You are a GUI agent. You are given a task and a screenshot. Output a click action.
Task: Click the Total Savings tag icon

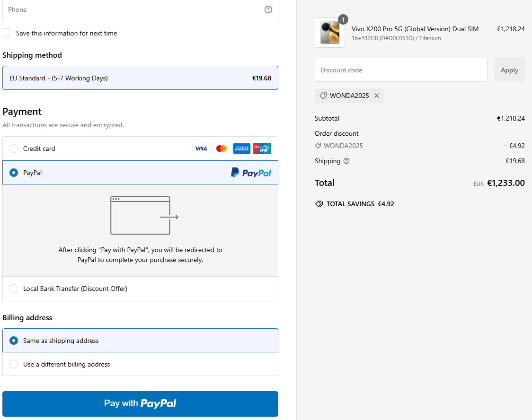tap(319, 204)
